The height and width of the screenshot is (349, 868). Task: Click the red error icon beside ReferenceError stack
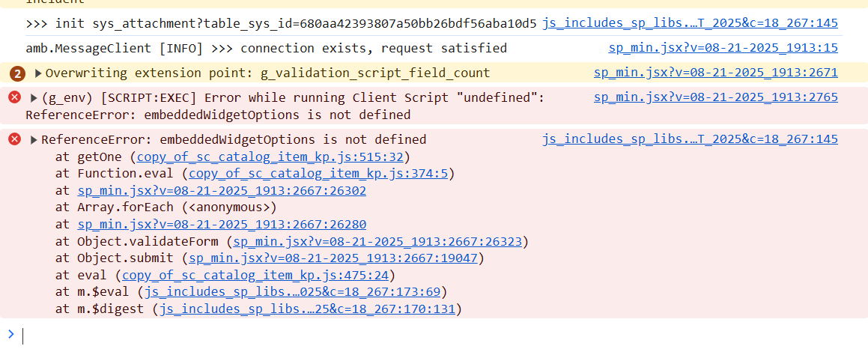[15, 139]
